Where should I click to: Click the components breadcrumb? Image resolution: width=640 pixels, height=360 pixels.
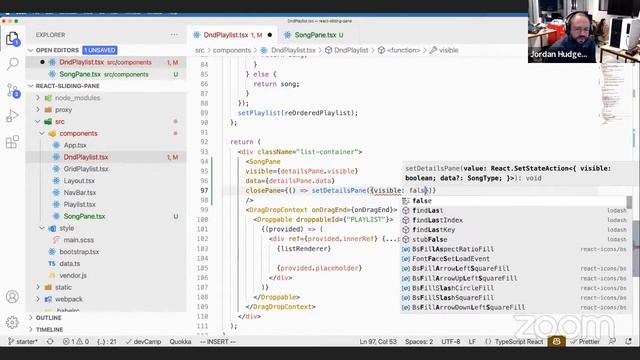pyautogui.click(x=231, y=50)
